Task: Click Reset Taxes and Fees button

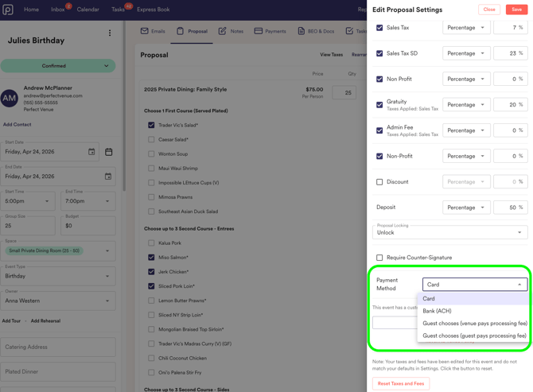Action: (x=401, y=383)
